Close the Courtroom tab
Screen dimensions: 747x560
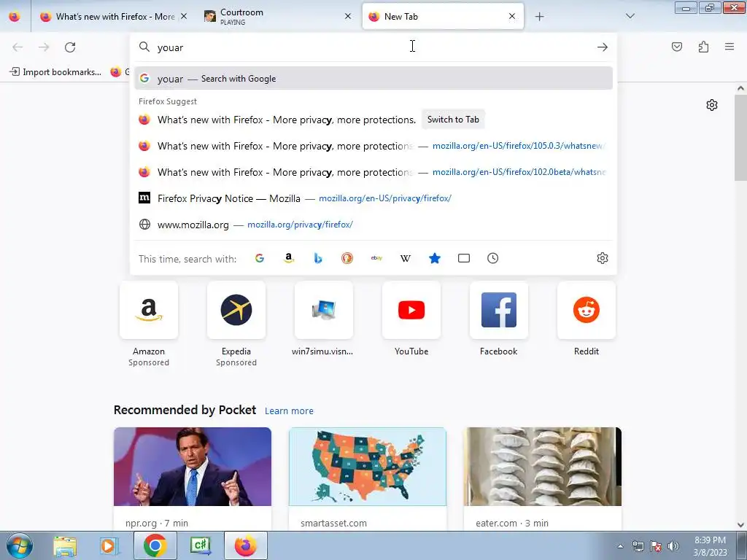(x=348, y=16)
